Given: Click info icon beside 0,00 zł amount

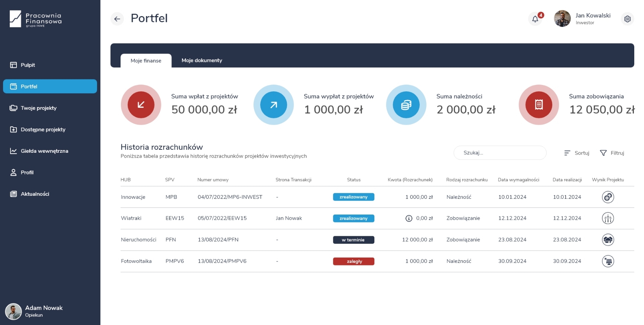Looking at the screenshot, I should (409, 218).
